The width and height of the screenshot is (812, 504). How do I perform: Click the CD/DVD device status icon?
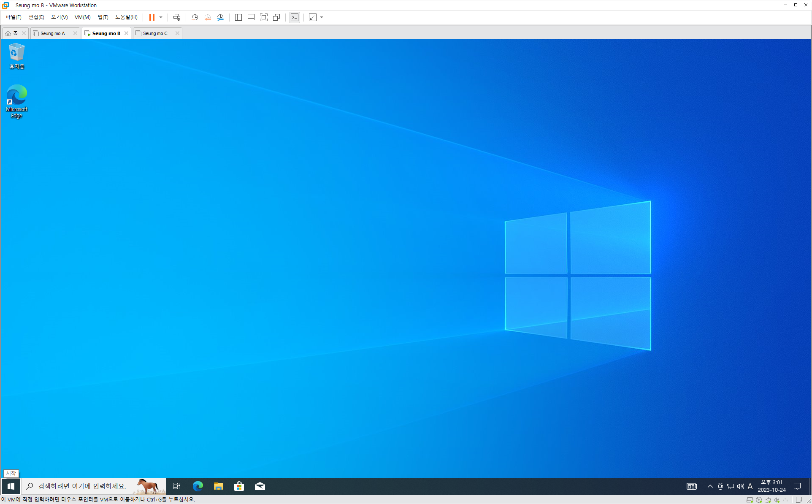click(759, 500)
